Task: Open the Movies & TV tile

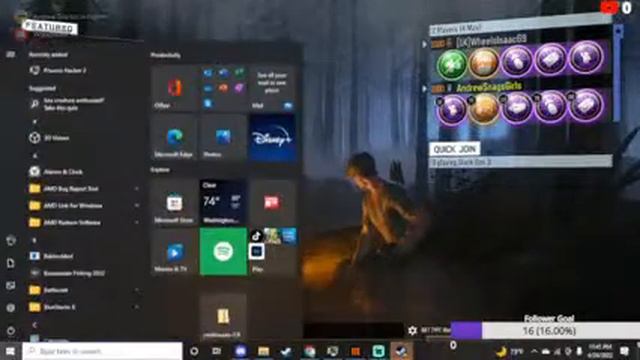Action: pos(174,252)
